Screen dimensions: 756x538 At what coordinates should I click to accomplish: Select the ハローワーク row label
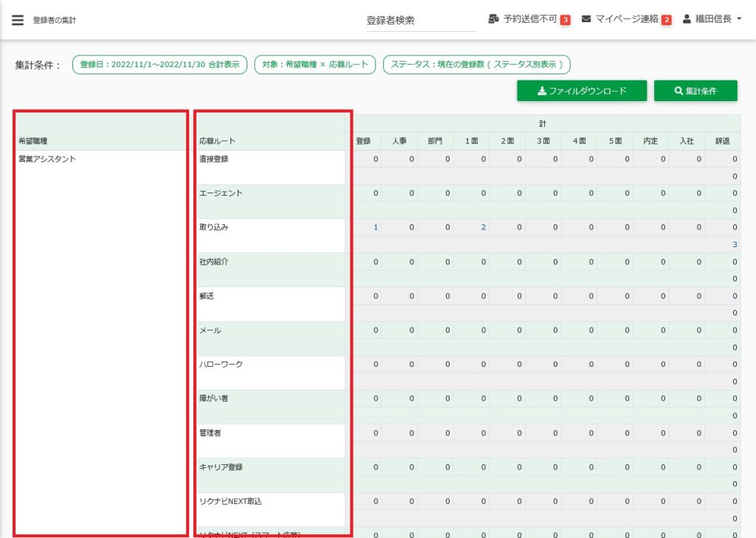click(x=221, y=365)
